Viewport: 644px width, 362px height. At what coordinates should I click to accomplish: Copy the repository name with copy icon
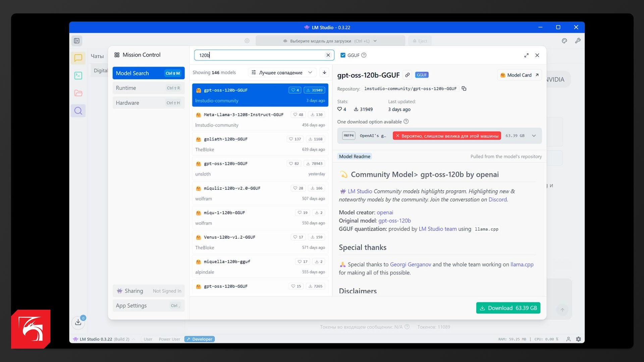tap(464, 89)
